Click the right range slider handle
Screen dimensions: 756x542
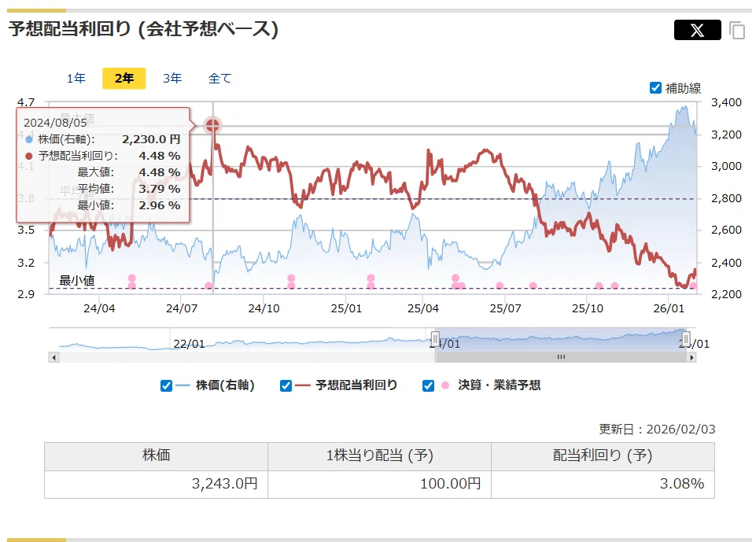[x=686, y=339]
